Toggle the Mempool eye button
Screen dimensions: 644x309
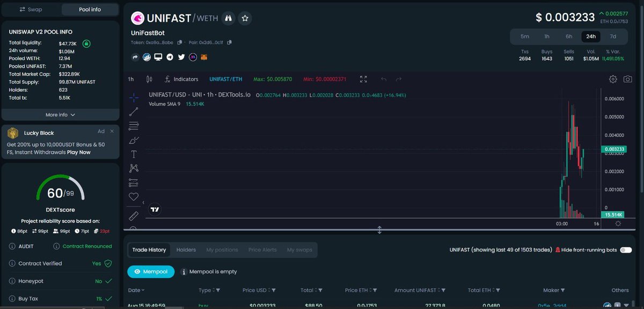151,271
